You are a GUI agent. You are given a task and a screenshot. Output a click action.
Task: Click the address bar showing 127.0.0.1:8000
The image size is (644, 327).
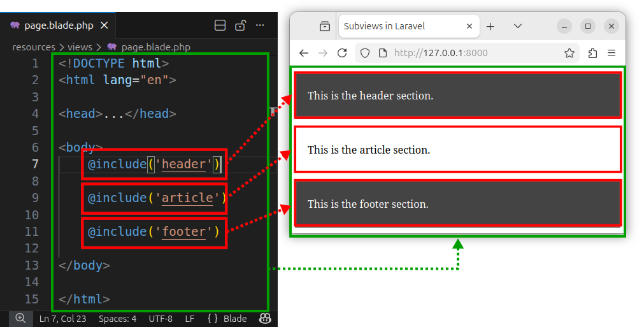[468, 53]
